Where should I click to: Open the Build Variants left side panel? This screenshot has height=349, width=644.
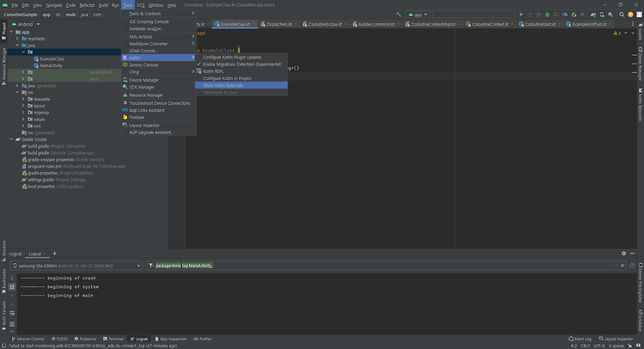[x=3, y=315]
